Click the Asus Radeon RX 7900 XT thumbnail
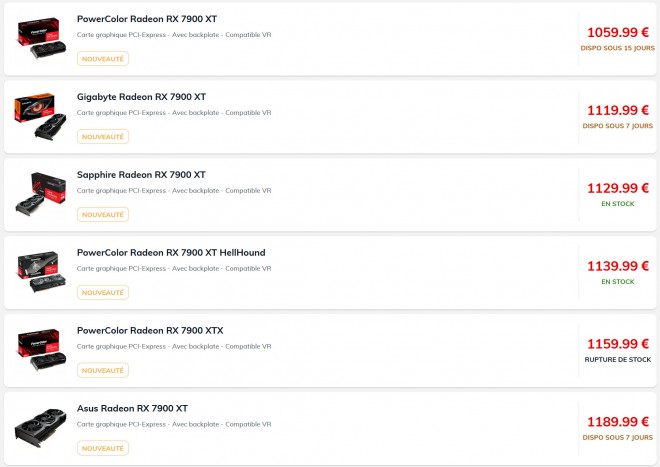 38,427
